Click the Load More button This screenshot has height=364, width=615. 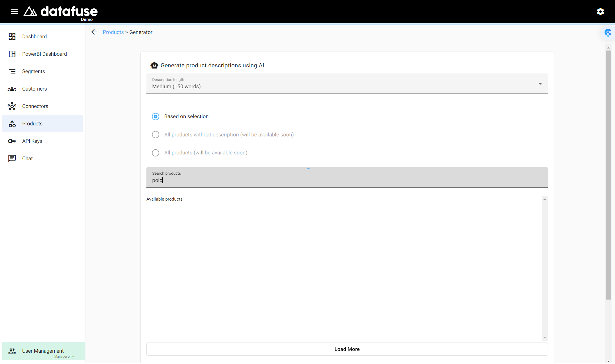[x=347, y=349]
